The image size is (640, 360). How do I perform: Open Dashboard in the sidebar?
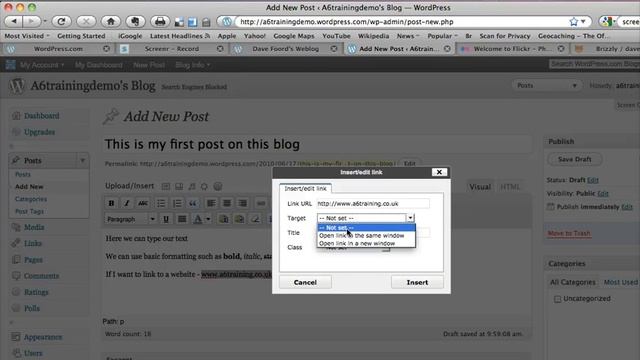[41, 116]
